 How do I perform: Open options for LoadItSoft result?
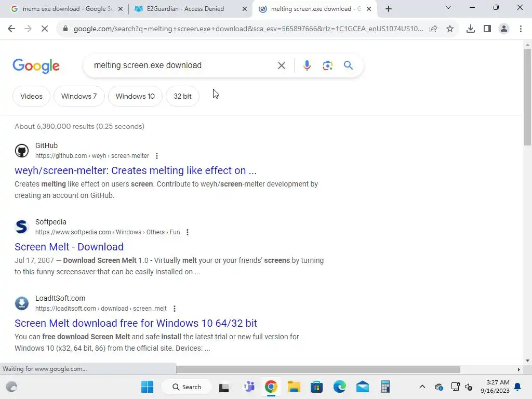click(175, 309)
